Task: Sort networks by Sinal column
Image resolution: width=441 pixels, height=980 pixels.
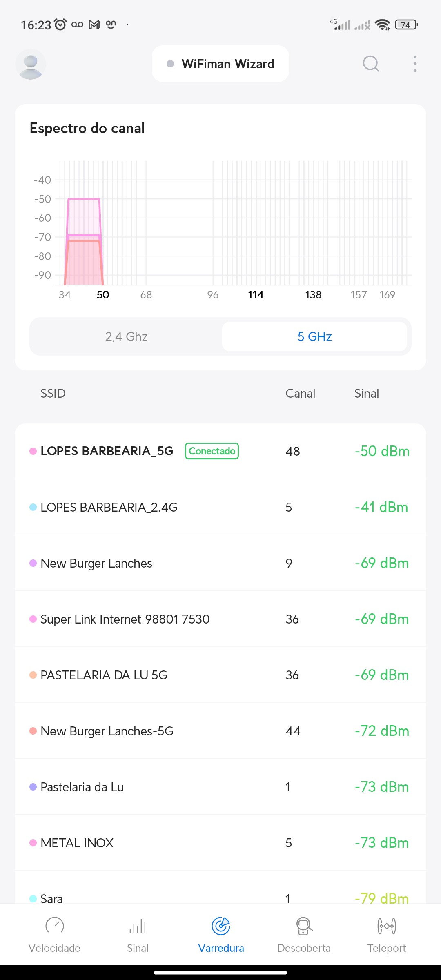Action: tap(366, 393)
